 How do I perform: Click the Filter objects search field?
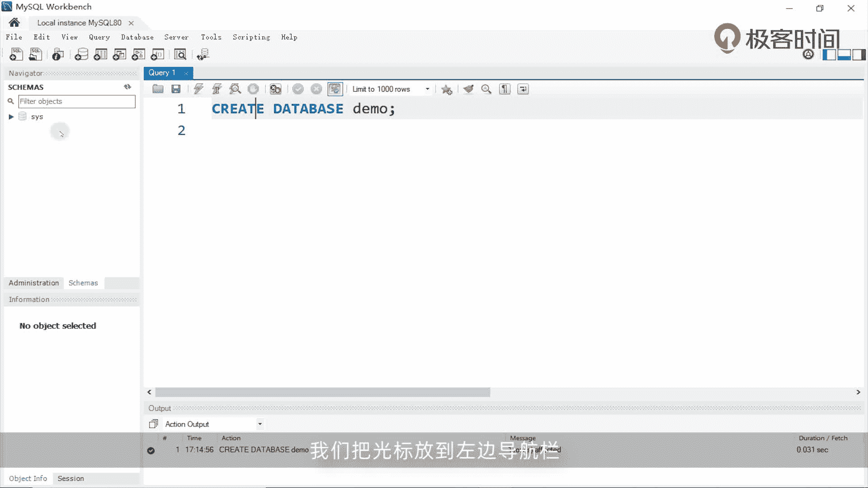[x=76, y=101]
